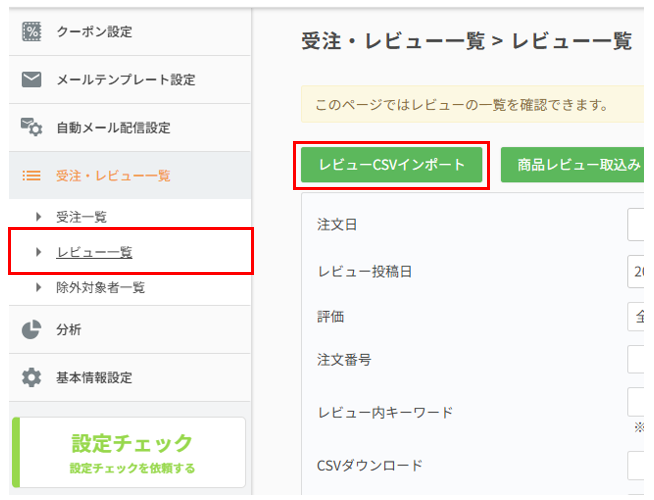The image size is (654, 500).
Task: Open メールテンプレート設定 menu
Action: tap(125, 80)
